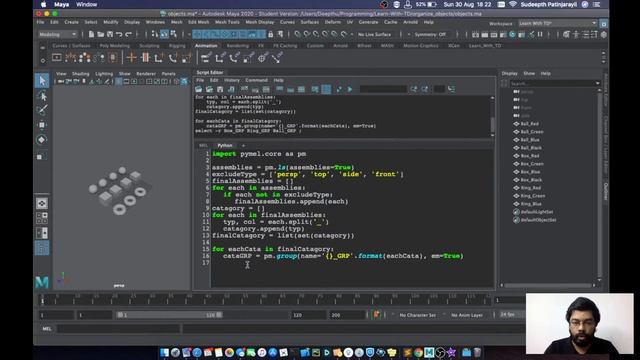Click the Pause Viewport icon in status line
The width and height of the screenshot is (640, 360).
tap(540, 34)
